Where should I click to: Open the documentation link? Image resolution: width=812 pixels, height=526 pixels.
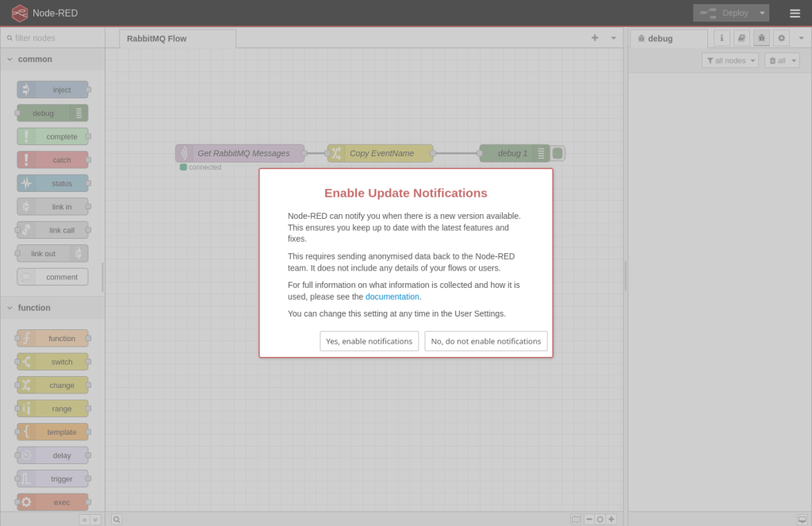tap(392, 297)
